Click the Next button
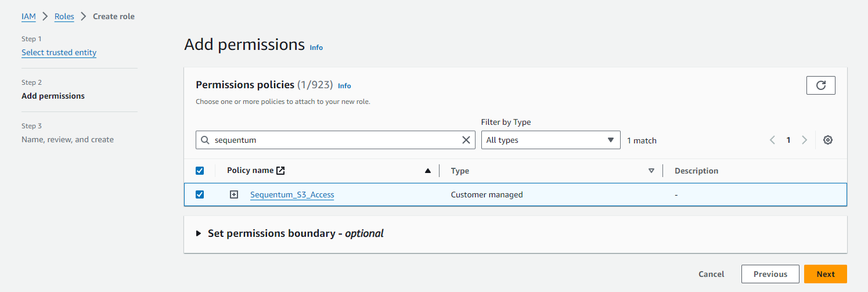The height and width of the screenshot is (292, 868). (x=825, y=274)
